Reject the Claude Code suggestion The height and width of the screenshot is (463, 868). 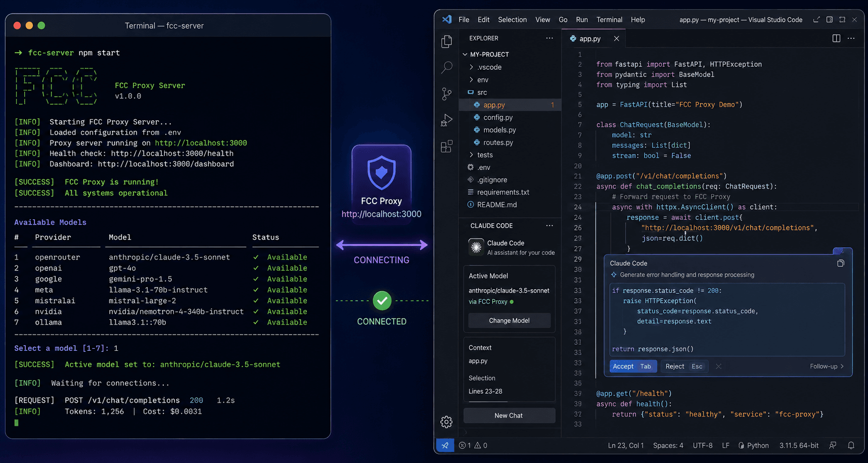tap(684, 366)
